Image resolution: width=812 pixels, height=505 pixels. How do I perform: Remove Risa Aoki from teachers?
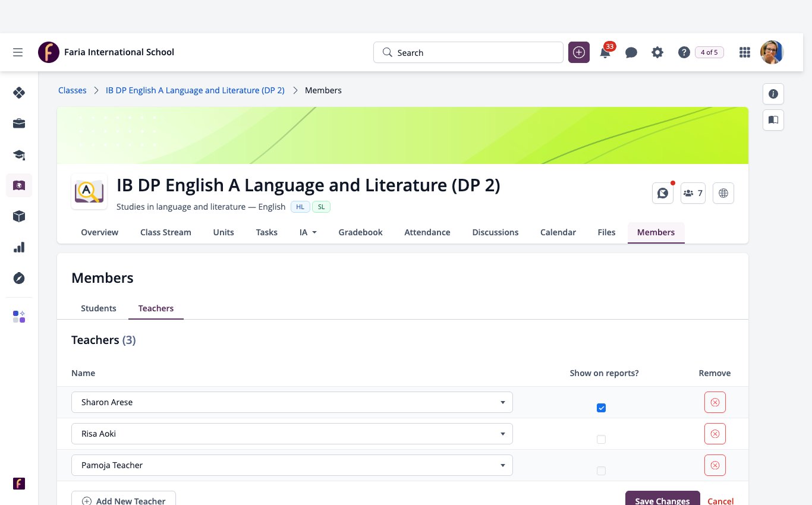point(715,434)
